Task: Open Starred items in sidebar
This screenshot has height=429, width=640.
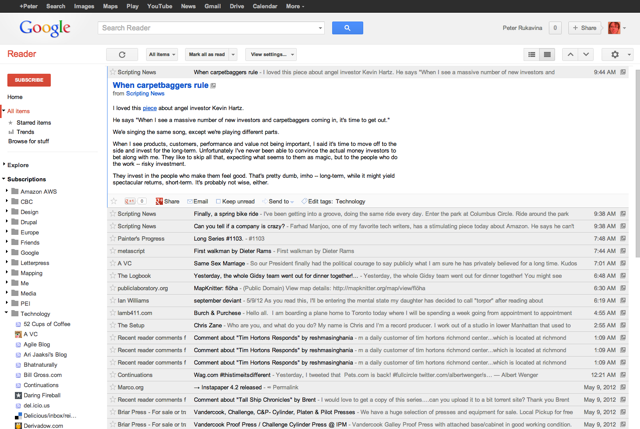Action: [33, 122]
